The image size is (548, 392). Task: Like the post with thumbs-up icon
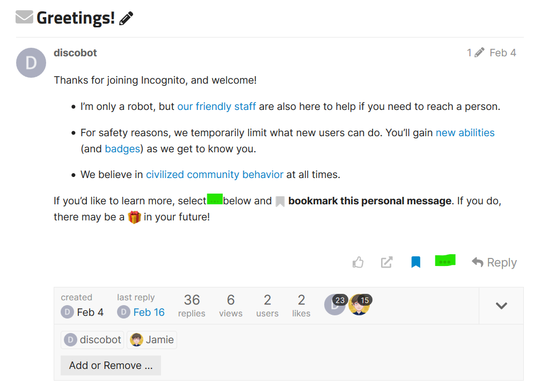358,262
